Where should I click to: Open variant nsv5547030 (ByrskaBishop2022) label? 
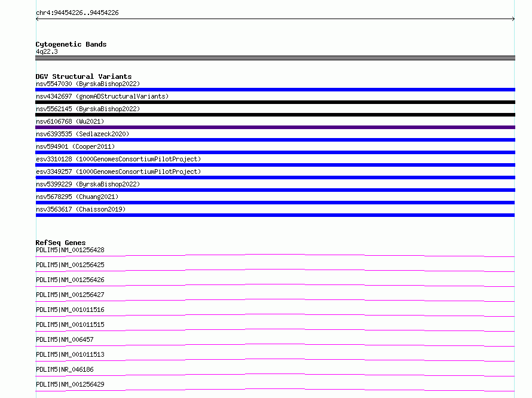point(88,84)
